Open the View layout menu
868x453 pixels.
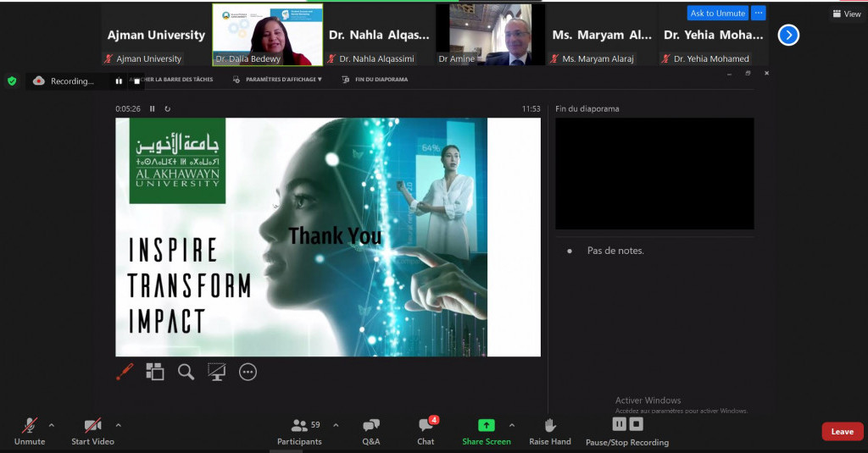tap(846, 14)
